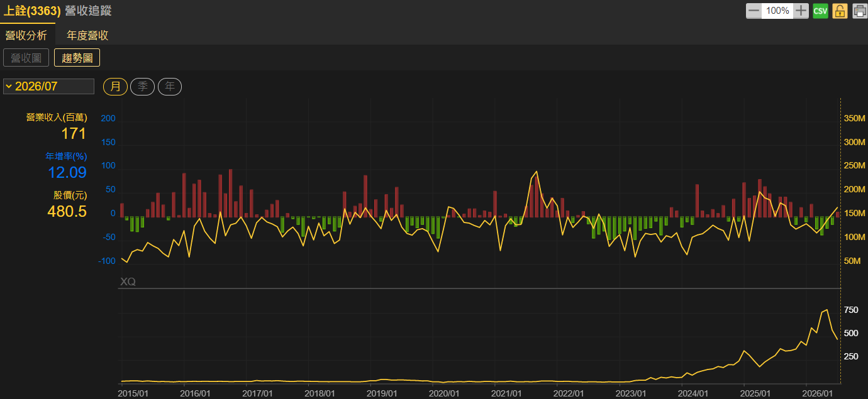Screen dimensions: 868x399
Task: Switch to the 年度營收 tab
Action: click(x=87, y=35)
